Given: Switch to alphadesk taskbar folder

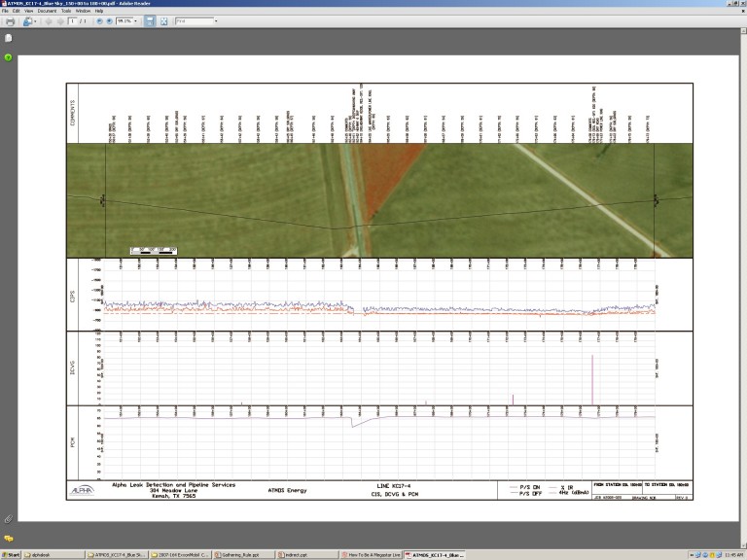Looking at the screenshot, I should [53, 555].
